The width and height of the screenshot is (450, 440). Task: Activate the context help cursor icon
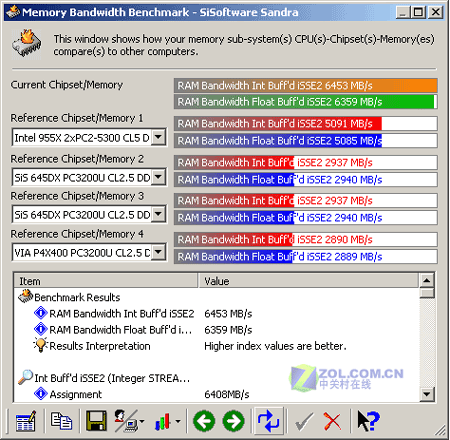(x=368, y=421)
